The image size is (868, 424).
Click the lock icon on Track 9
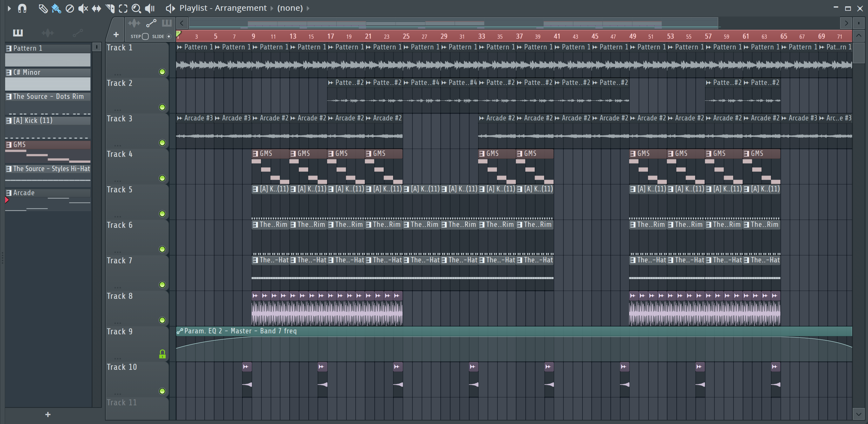[x=162, y=354]
